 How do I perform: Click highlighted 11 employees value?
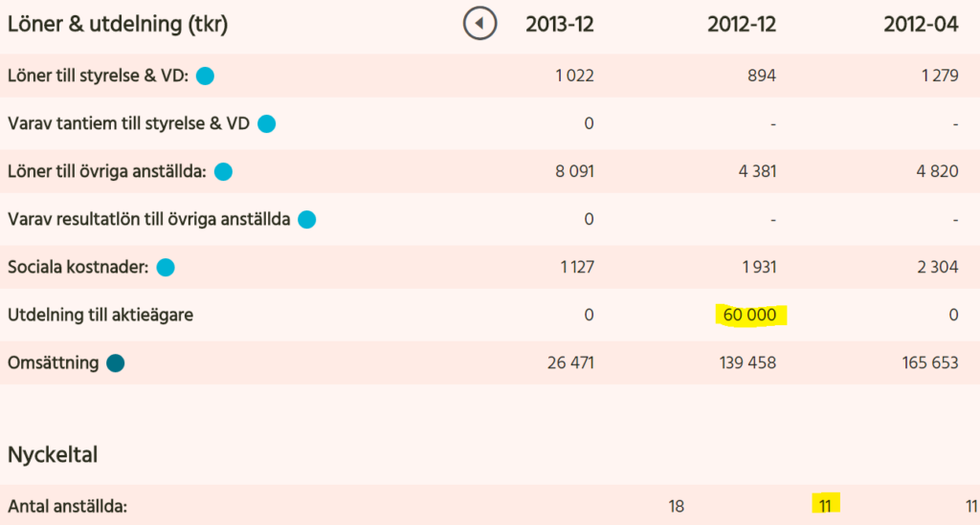point(826,505)
